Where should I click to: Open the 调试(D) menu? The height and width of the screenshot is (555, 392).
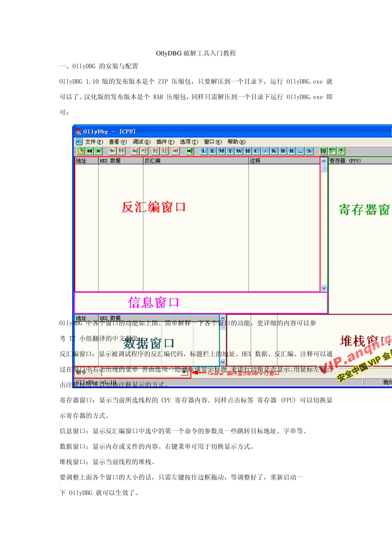click(142, 142)
